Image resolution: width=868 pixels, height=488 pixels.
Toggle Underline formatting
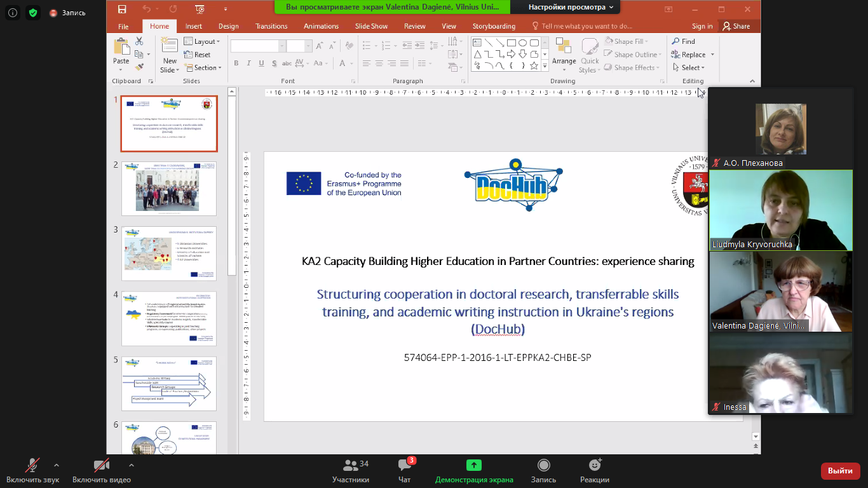262,63
